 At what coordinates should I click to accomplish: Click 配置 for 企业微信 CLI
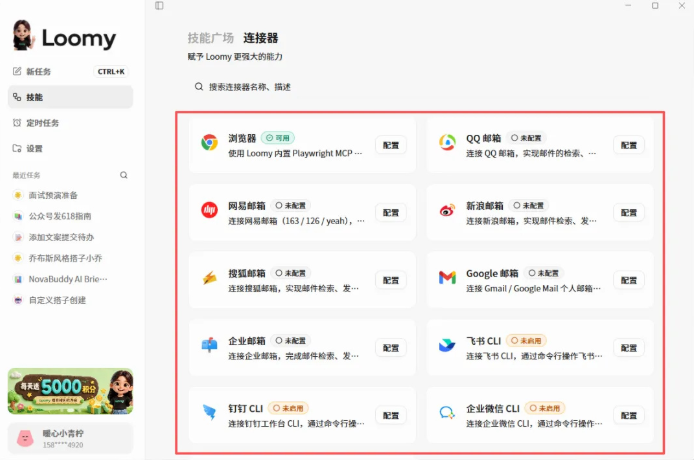click(x=628, y=415)
